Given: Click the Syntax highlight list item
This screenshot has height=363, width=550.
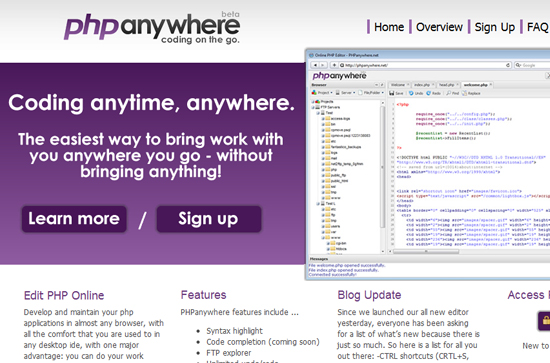Looking at the screenshot, I should click(x=234, y=331).
